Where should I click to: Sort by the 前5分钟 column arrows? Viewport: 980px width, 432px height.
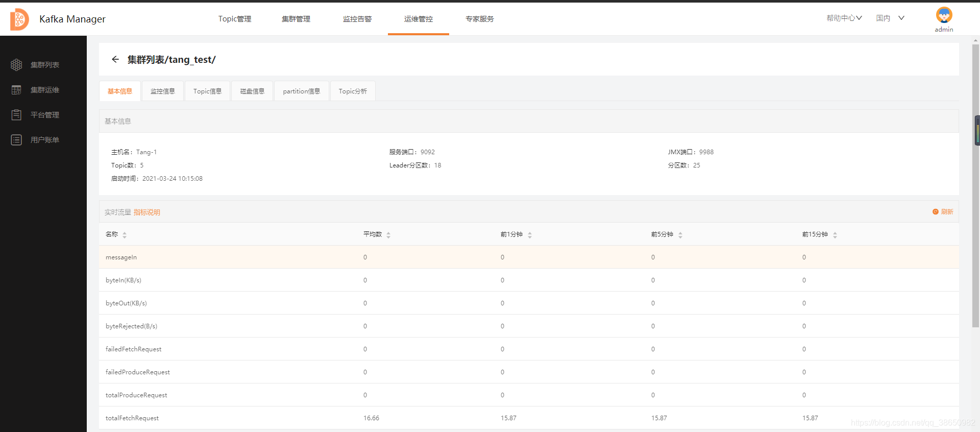[680, 235]
